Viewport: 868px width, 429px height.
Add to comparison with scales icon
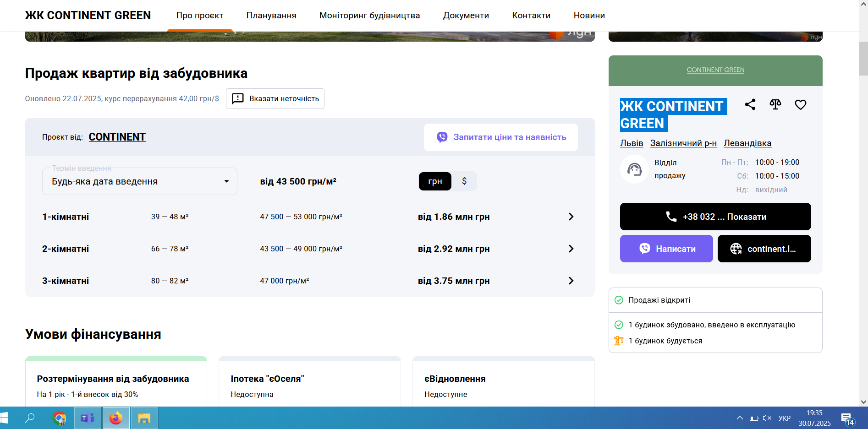tap(775, 104)
